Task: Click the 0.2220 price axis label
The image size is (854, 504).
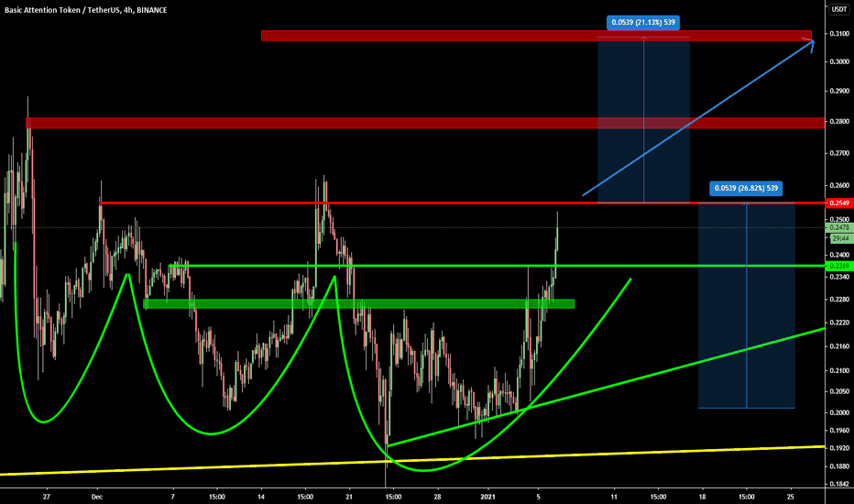Action: (x=839, y=323)
